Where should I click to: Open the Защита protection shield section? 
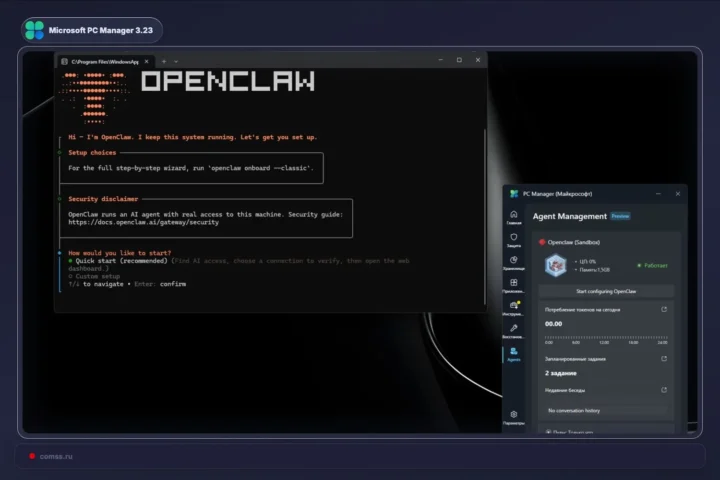pyautogui.click(x=514, y=240)
